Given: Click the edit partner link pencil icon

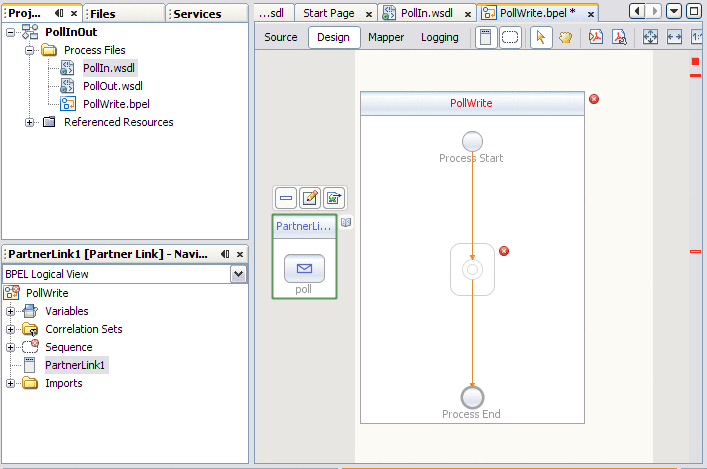Looking at the screenshot, I should 310,198.
